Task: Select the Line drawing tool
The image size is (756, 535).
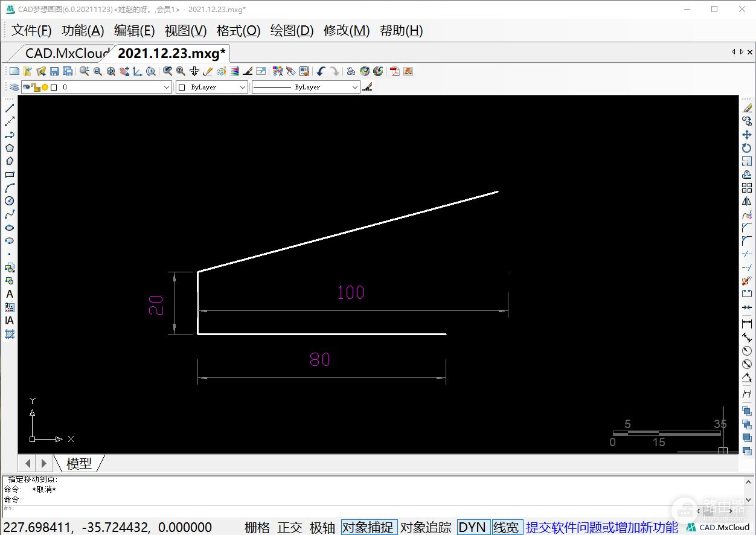Action: 10,108
